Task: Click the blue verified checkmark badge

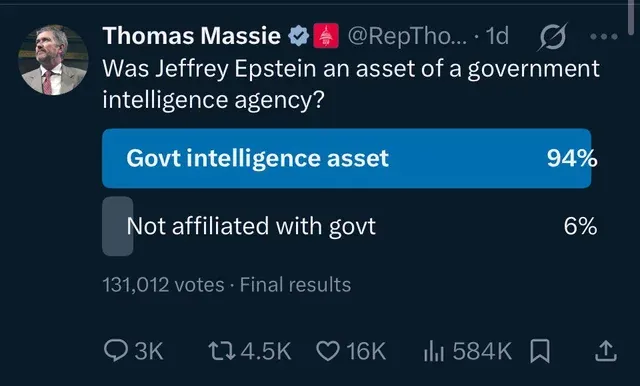Action: 298,36
